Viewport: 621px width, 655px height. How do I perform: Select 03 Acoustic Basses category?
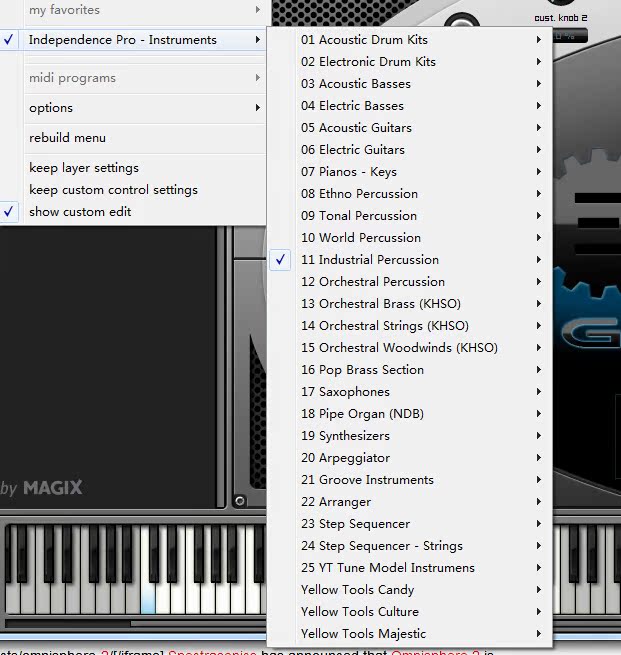(x=410, y=84)
